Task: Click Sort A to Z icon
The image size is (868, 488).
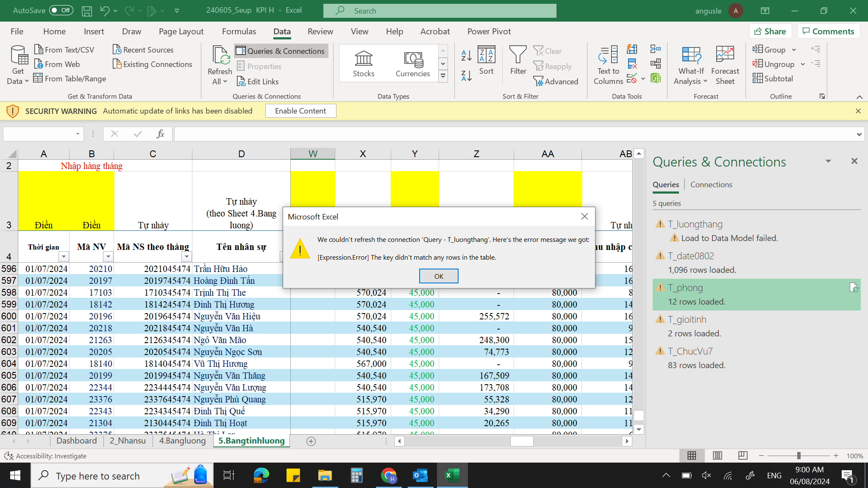Action: pos(466,55)
